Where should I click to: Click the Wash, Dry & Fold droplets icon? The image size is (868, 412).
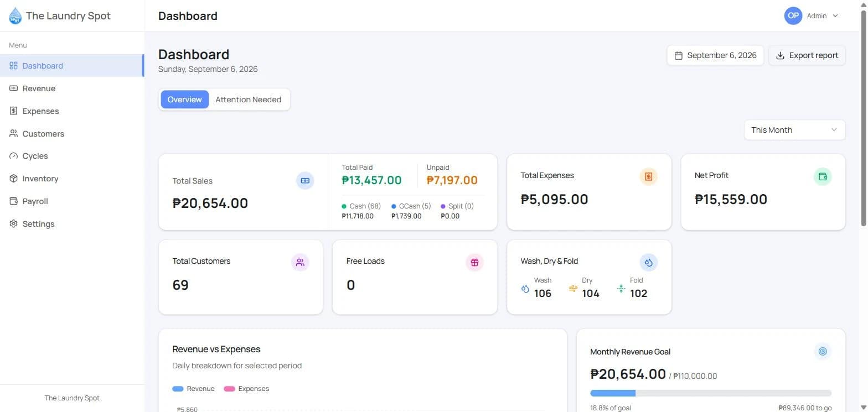(x=649, y=262)
